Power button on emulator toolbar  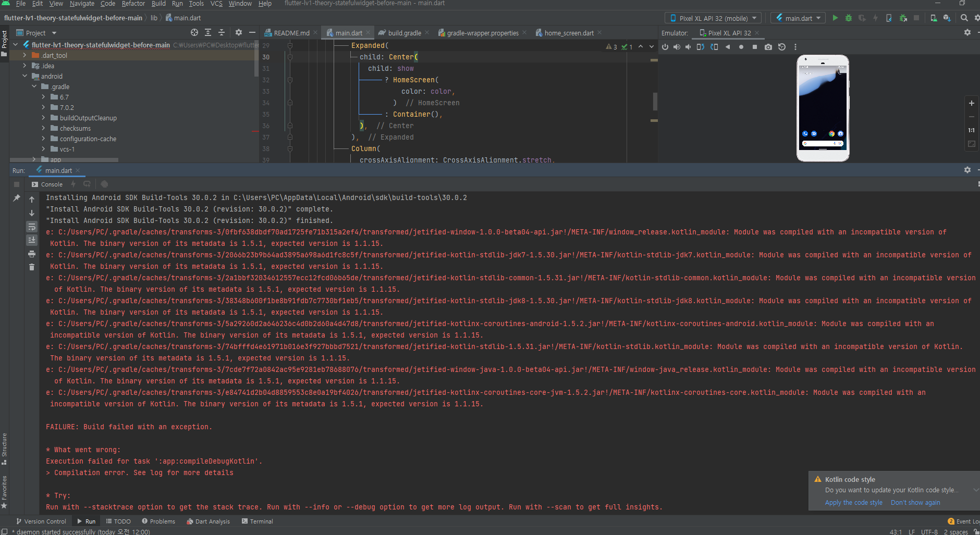[x=665, y=47]
